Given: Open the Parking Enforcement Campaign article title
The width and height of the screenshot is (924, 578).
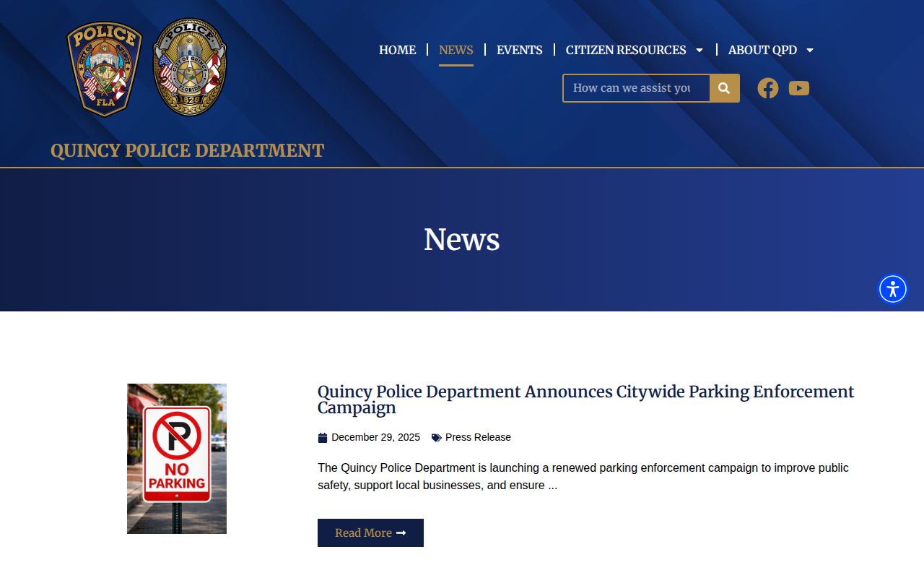Looking at the screenshot, I should (x=586, y=400).
